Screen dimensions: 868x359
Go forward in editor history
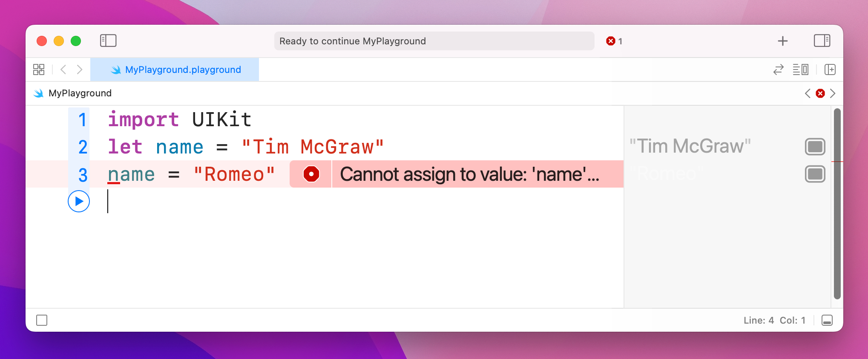click(x=80, y=69)
